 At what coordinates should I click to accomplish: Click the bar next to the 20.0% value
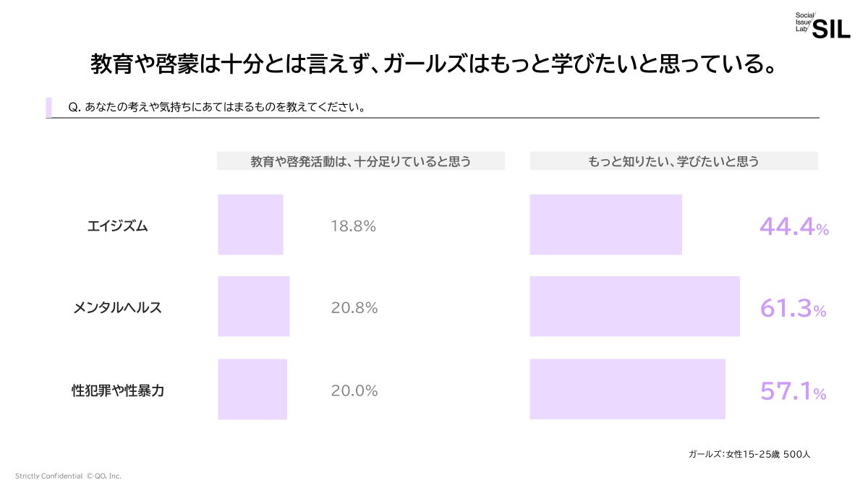click(252, 389)
